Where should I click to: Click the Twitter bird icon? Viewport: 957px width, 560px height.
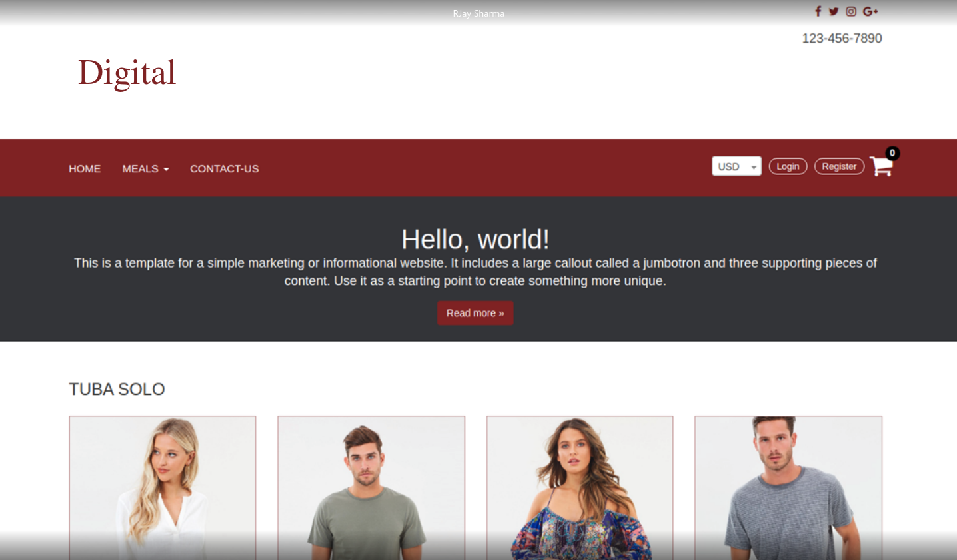coord(834,11)
